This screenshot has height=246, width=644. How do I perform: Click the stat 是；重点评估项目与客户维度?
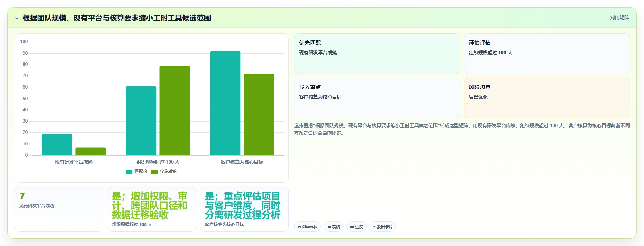click(x=242, y=205)
